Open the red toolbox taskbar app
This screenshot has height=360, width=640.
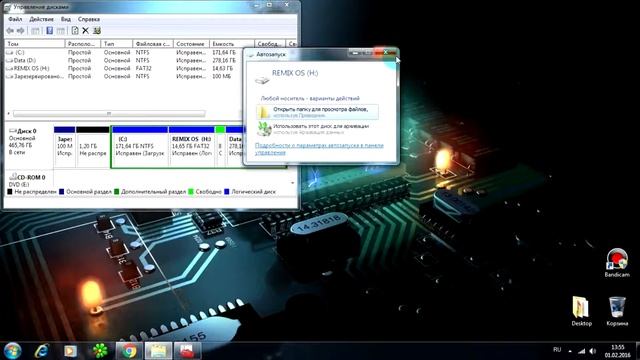coord(187,351)
